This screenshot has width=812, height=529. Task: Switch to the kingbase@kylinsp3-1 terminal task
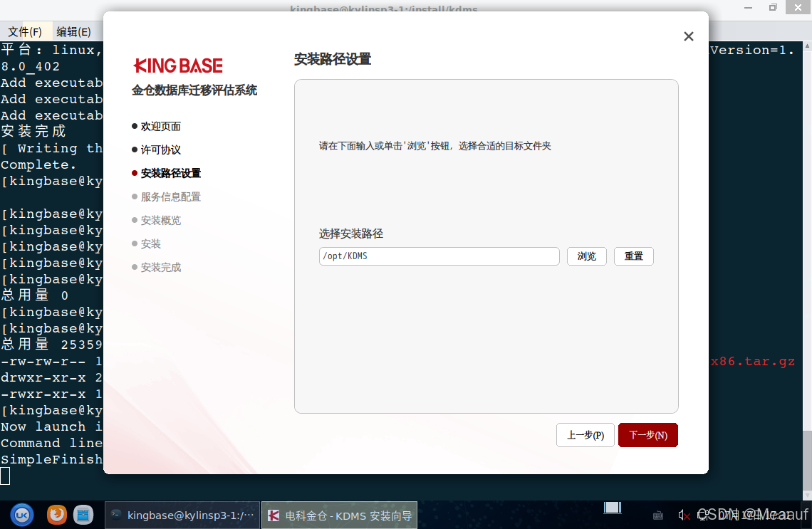[182, 515]
